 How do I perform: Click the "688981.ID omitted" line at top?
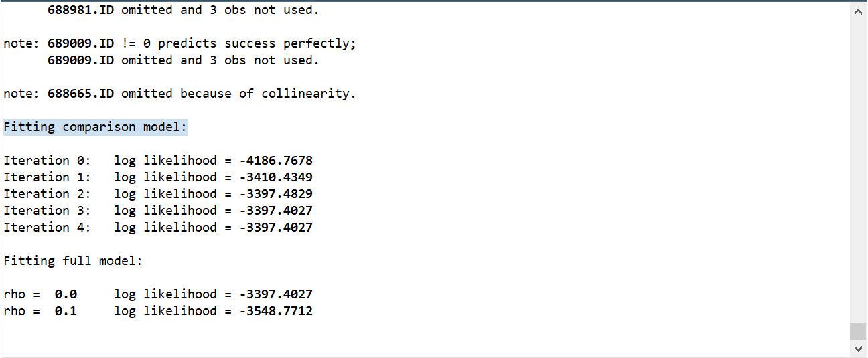coord(183,10)
